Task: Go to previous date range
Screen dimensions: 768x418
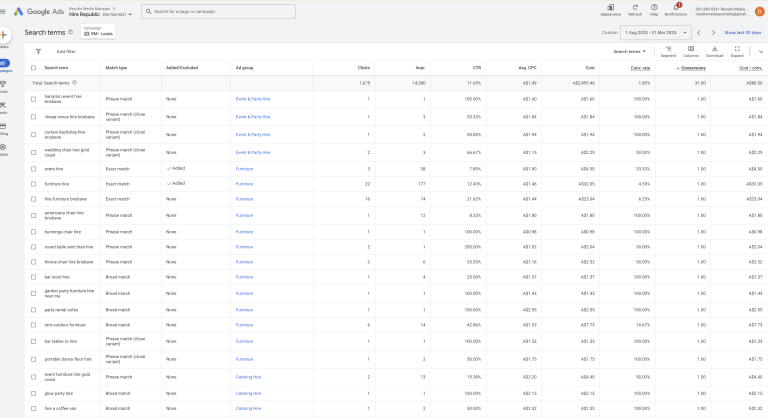Action: coord(699,32)
